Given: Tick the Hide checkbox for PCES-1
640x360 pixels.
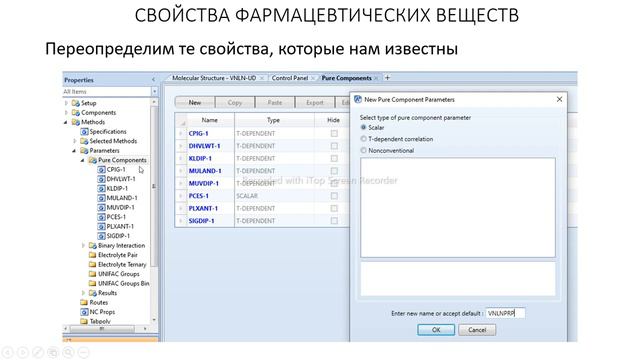Looking at the screenshot, I should [x=334, y=196].
